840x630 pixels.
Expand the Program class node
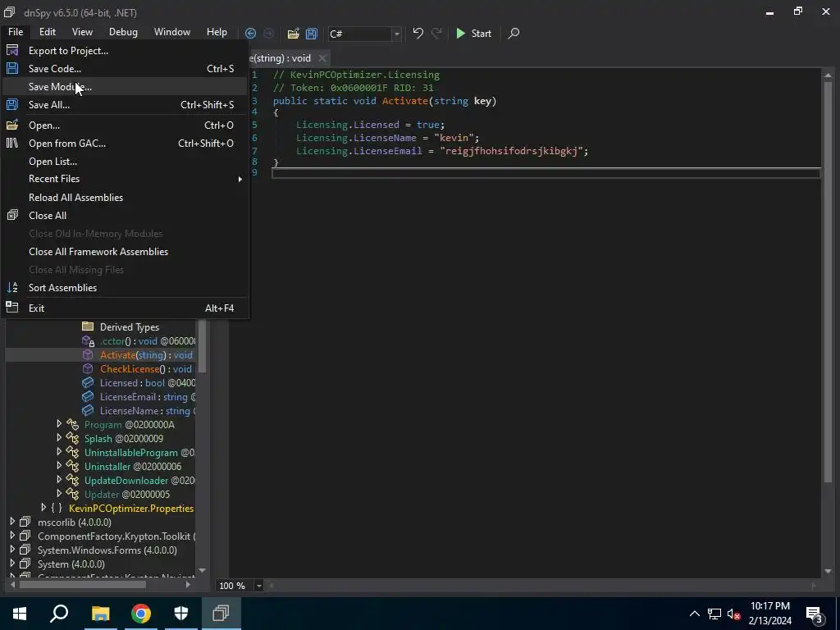tap(59, 424)
